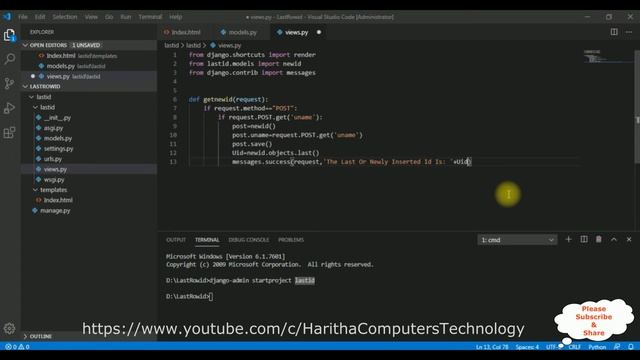
Task: Switch to the index.html editor tab
Action: 186,32
